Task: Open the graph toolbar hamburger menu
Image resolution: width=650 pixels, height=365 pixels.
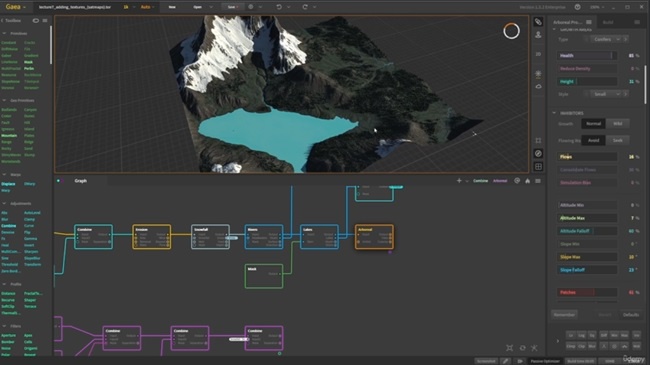Action: pyautogui.click(x=538, y=181)
